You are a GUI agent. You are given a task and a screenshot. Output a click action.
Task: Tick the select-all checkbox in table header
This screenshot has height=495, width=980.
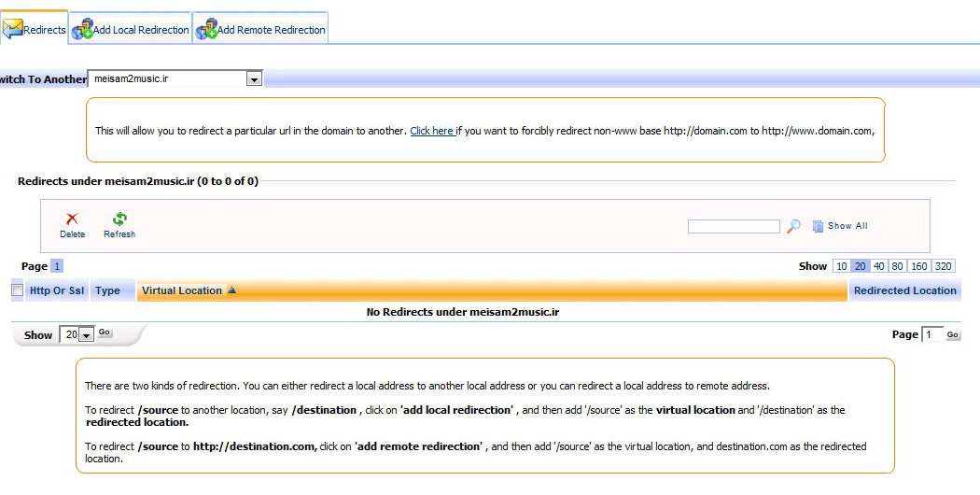click(x=18, y=290)
